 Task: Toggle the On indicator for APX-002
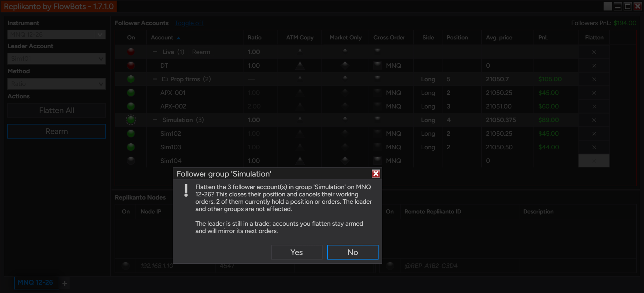[x=131, y=106]
